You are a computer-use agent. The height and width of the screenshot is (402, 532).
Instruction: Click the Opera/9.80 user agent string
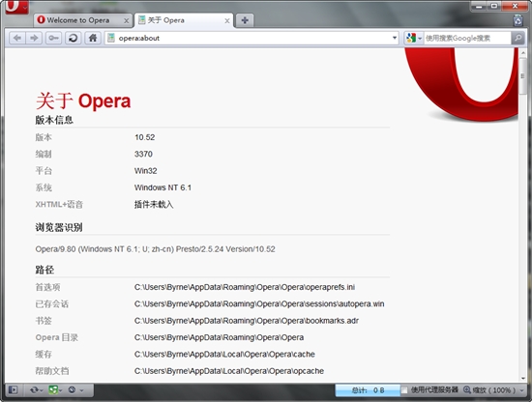(x=155, y=249)
